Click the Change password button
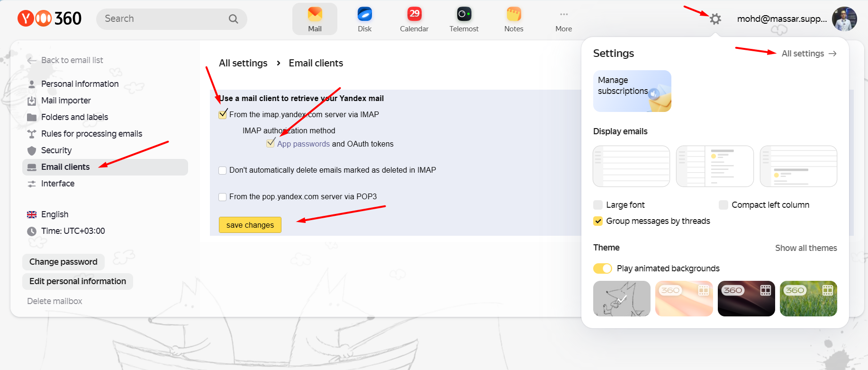This screenshot has width=868, height=370. click(63, 262)
